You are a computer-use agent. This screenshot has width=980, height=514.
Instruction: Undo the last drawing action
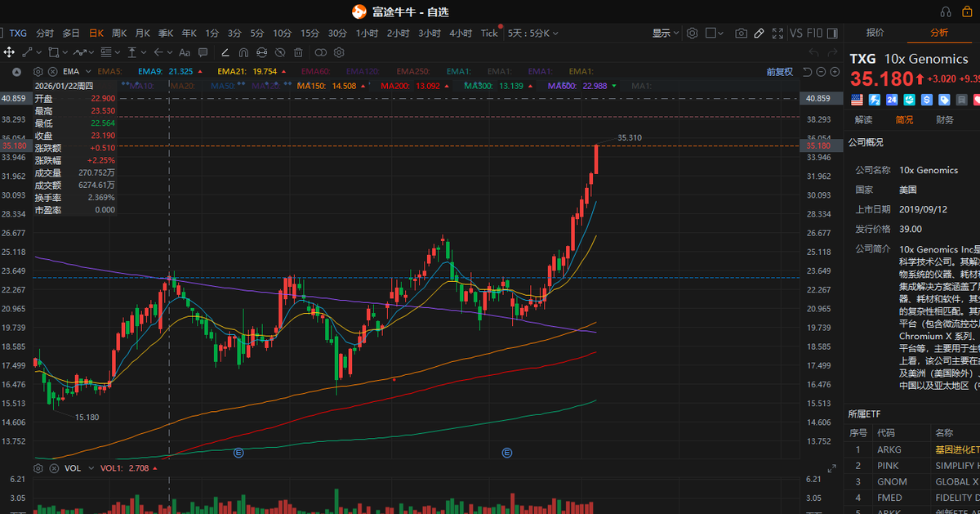coord(814,52)
